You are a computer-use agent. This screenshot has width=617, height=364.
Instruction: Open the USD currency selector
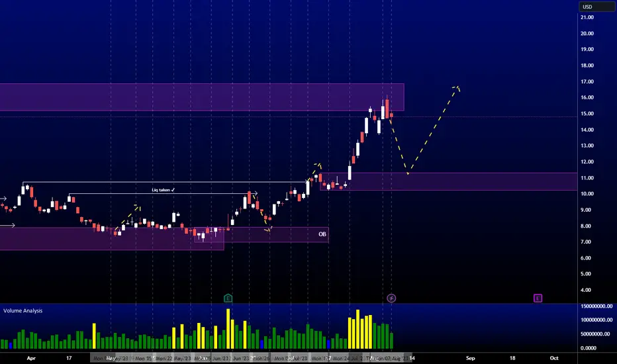[597, 7]
